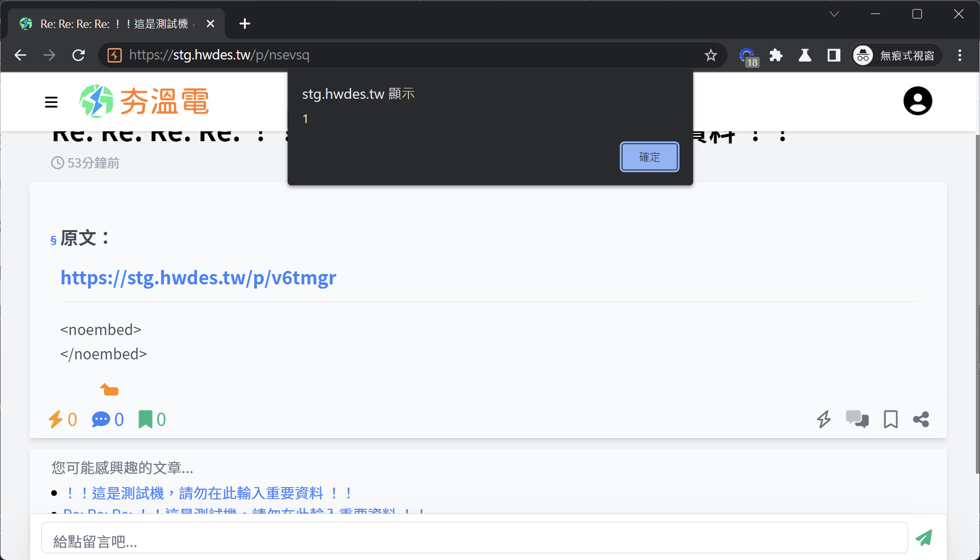Open the hamburger menu icon

51,102
